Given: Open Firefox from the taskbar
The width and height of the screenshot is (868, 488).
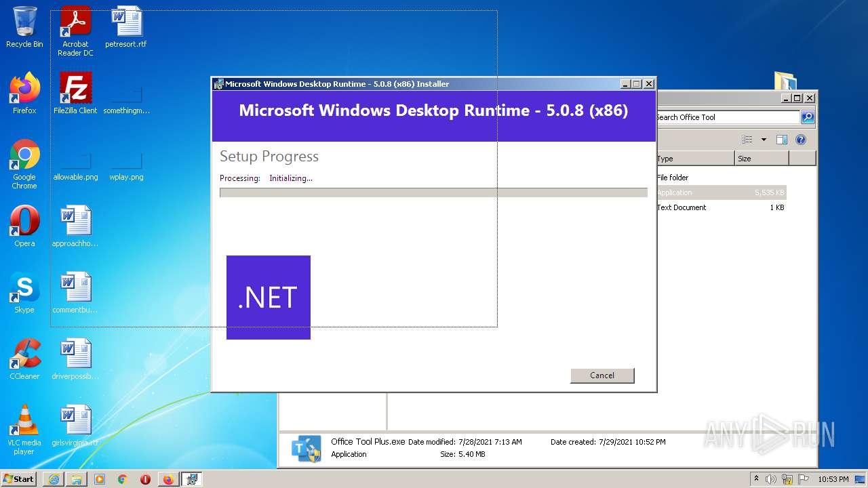Looking at the screenshot, I should coord(168,479).
